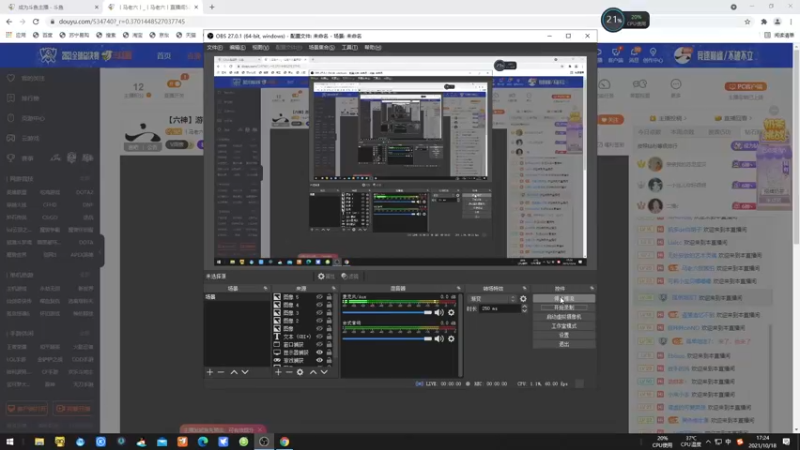The height and width of the screenshot is (450, 800).
Task: Open Properties button with gear above docks
Action: point(326,276)
